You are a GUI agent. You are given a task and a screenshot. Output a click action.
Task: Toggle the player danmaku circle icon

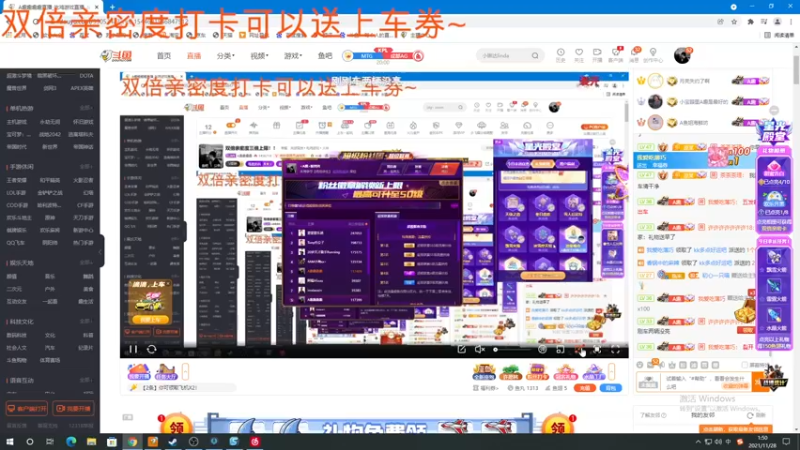point(542,349)
